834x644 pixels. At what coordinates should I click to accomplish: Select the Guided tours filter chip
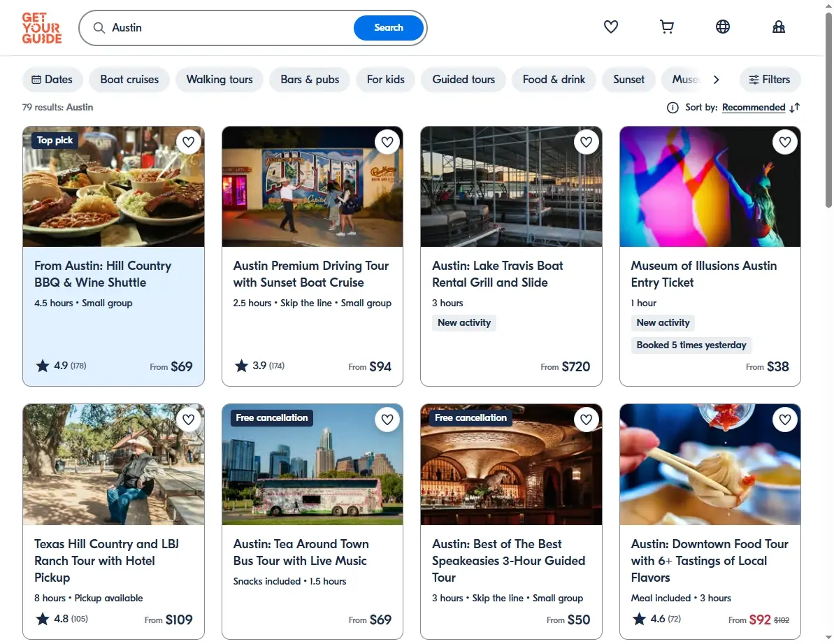(463, 79)
